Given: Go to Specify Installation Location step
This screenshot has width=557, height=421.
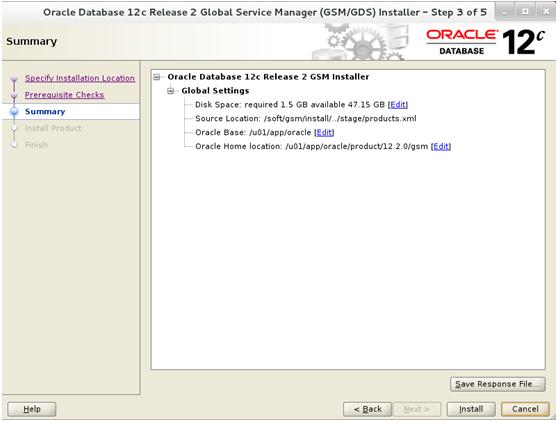Looking at the screenshot, I should point(80,78).
